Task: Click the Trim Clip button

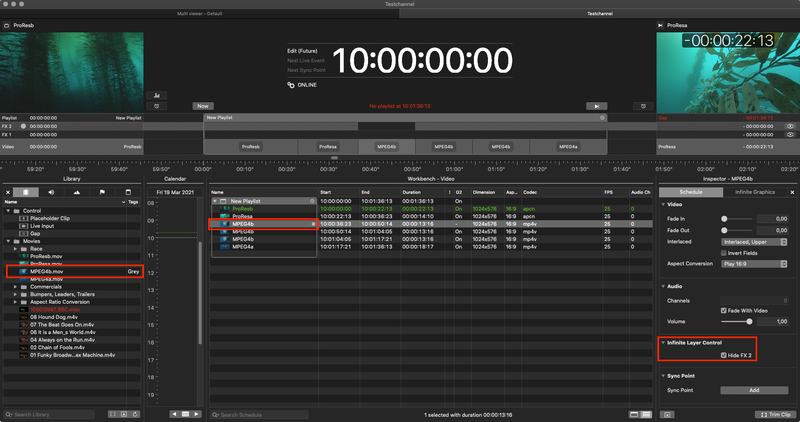Action: click(775, 414)
